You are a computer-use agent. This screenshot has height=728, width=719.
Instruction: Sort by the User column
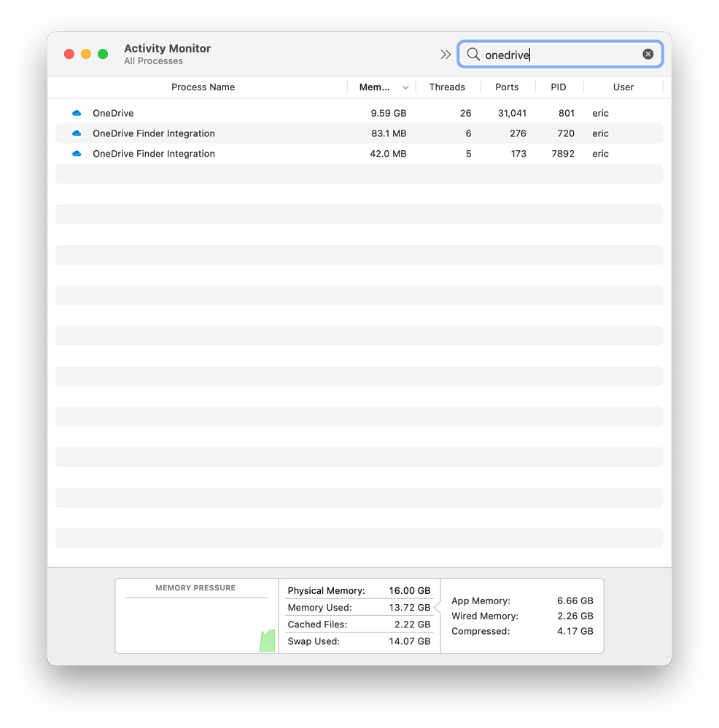tap(623, 87)
